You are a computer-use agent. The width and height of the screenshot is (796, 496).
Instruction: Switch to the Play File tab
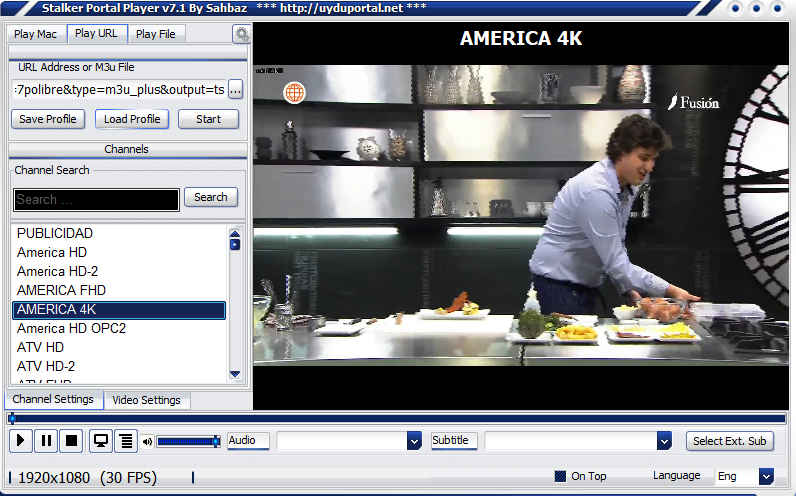coord(155,34)
